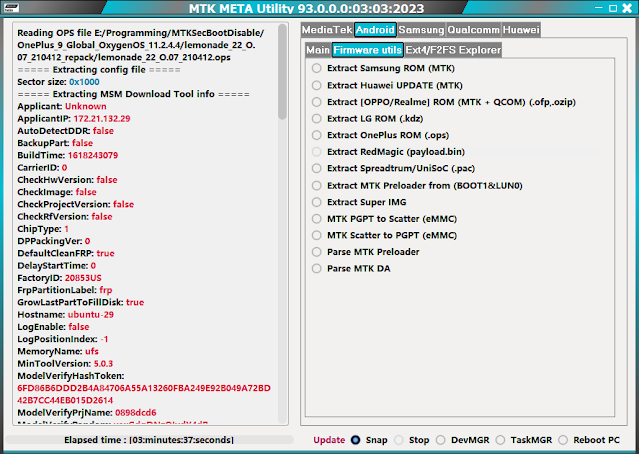Select MTK Scatter to PGPT (eMMC)
The height and width of the screenshot is (454, 639).
[x=384, y=235]
